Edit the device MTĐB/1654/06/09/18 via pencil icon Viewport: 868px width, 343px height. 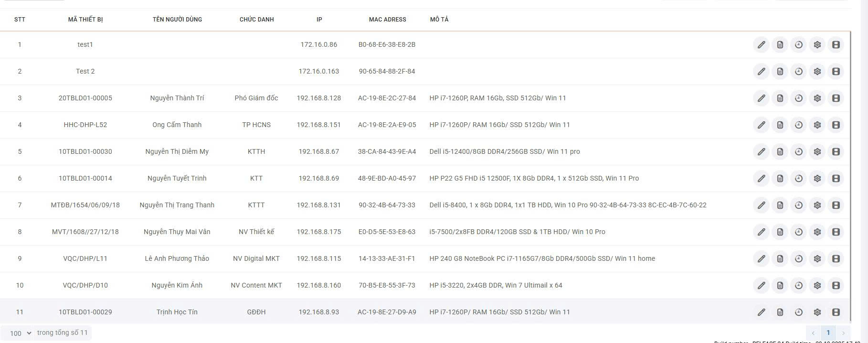(x=761, y=205)
